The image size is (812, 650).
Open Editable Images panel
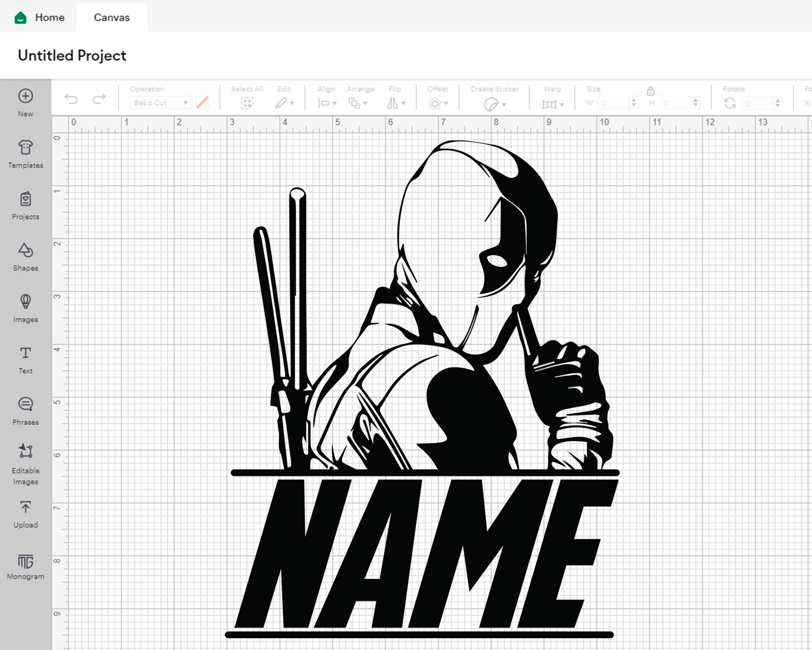coord(25,464)
